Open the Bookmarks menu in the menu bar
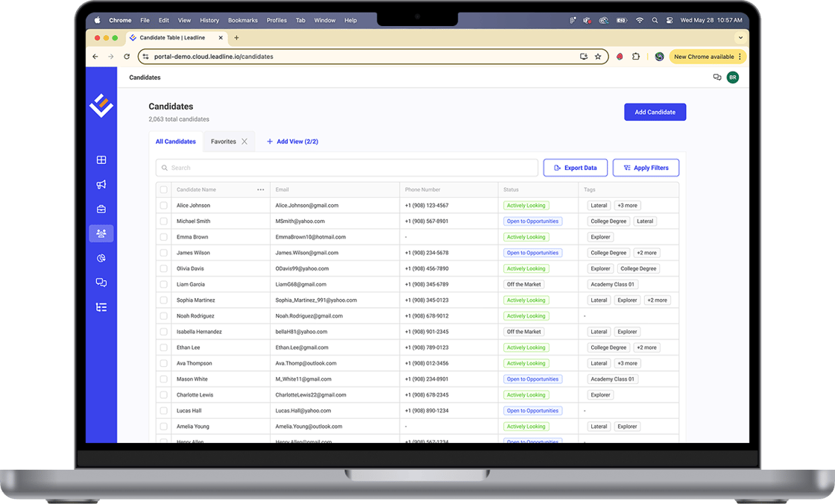 [x=242, y=20]
